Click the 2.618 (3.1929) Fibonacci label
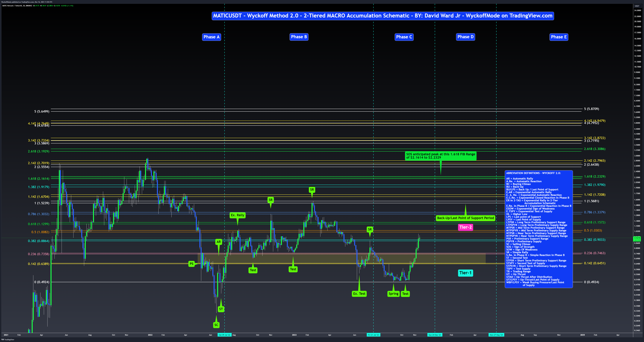644x342 pixels. [39, 151]
